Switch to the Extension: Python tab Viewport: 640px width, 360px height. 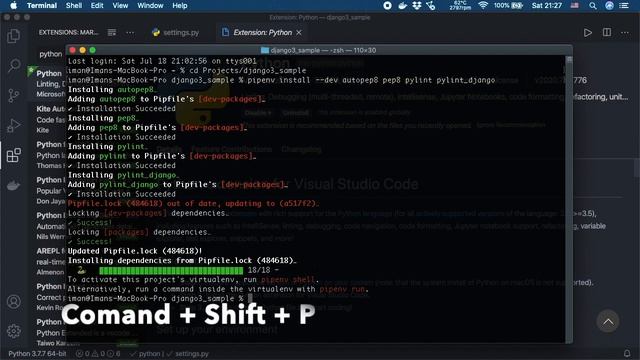262,32
